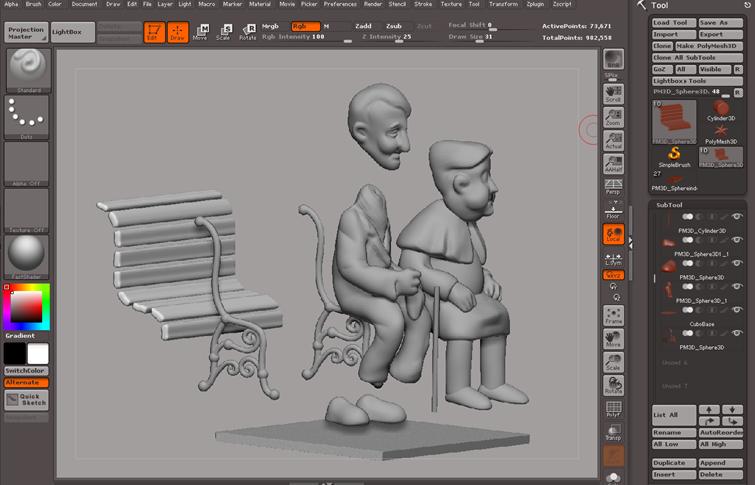Click the main color picker square
Image resolution: width=755 pixels, height=485 pixels.
click(x=26, y=308)
